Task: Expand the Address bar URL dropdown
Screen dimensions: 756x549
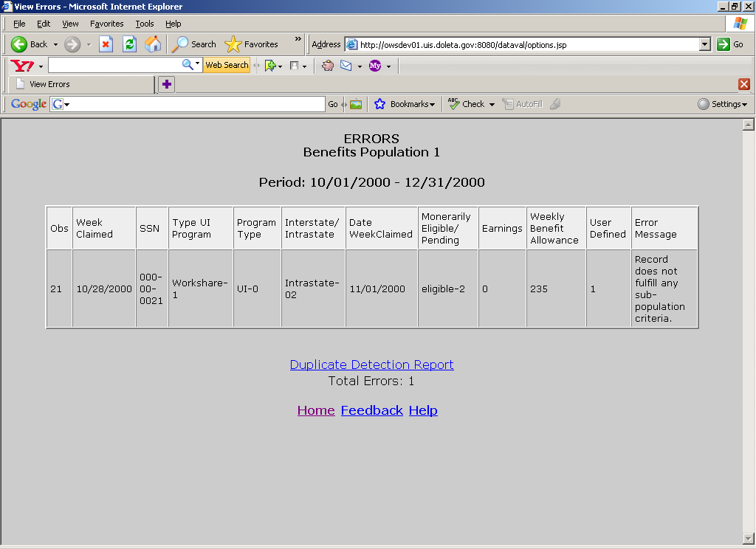Action: (x=704, y=44)
